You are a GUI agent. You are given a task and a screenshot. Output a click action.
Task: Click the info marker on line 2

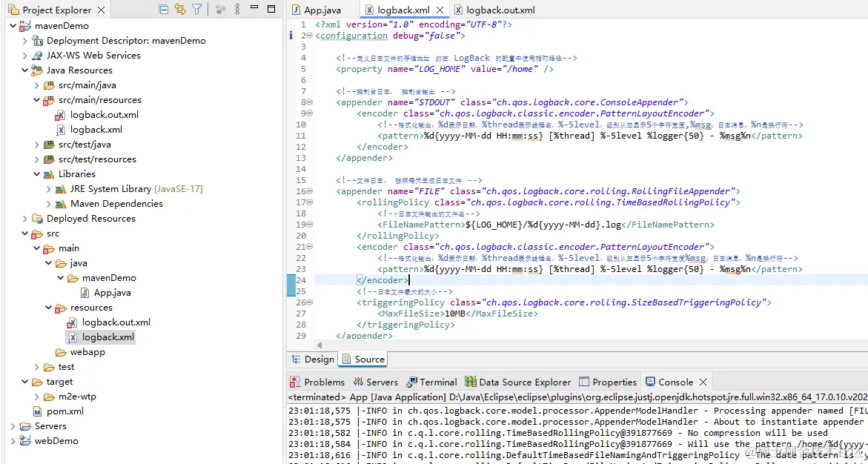(x=291, y=36)
